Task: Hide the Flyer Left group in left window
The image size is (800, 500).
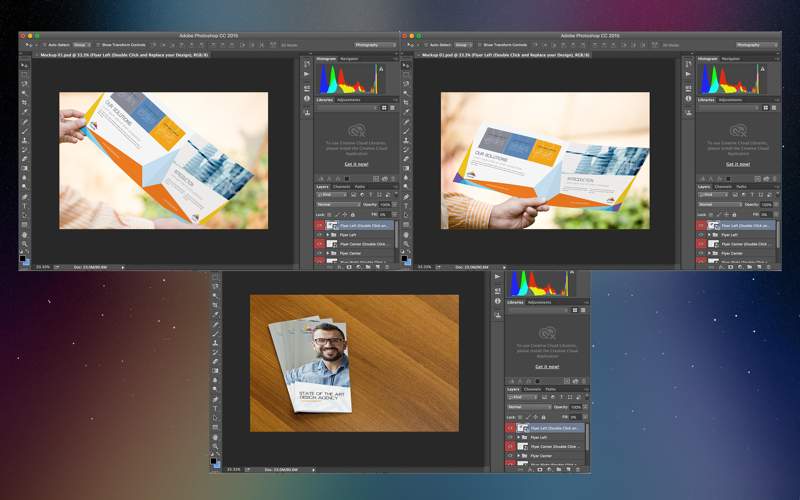Action: coord(319,235)
